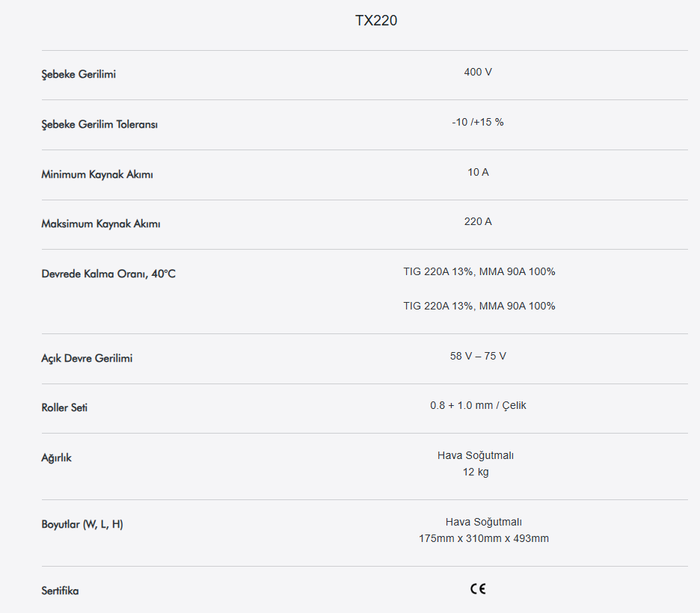The width and height of the screenshot is (700, 613).
Task: Select the 220 A maximum current value
Action: (478, 221)
